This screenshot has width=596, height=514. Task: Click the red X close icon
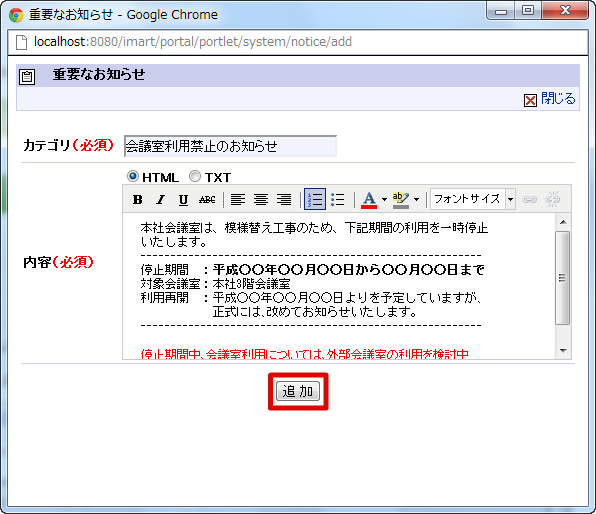[x=530, y=100]
